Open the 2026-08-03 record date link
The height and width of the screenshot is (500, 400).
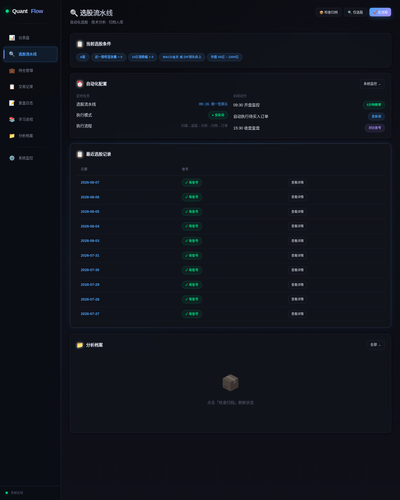click(90, 241)
